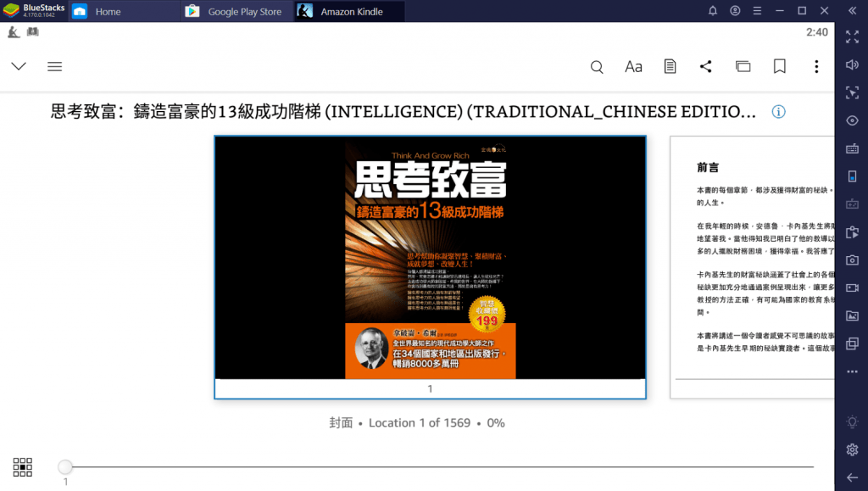
Task: Open the grid page view icon
Action: coord(23,466)
